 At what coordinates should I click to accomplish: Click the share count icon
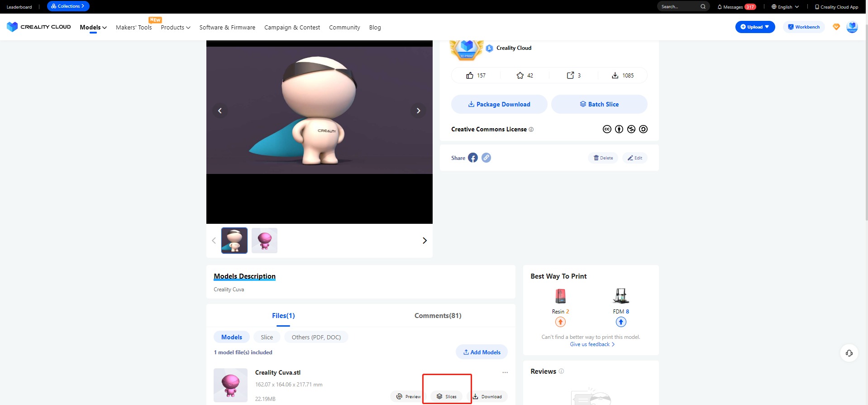(570, 76)
